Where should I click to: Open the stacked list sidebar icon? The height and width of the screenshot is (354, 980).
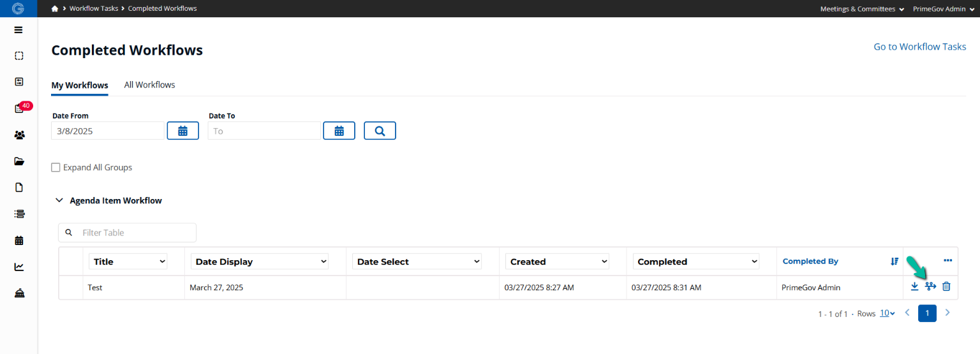19,214
